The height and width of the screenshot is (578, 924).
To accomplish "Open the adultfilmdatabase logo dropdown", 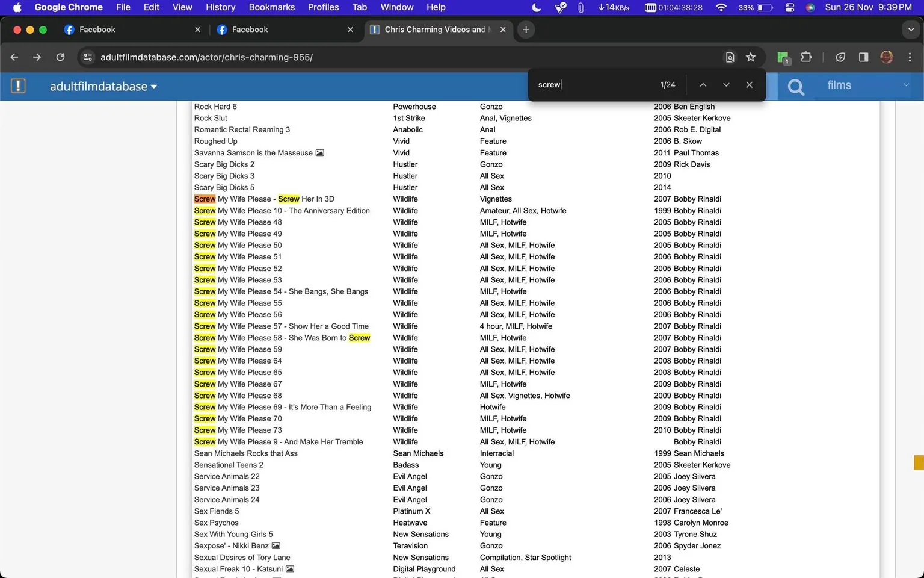I will (103, 86).
